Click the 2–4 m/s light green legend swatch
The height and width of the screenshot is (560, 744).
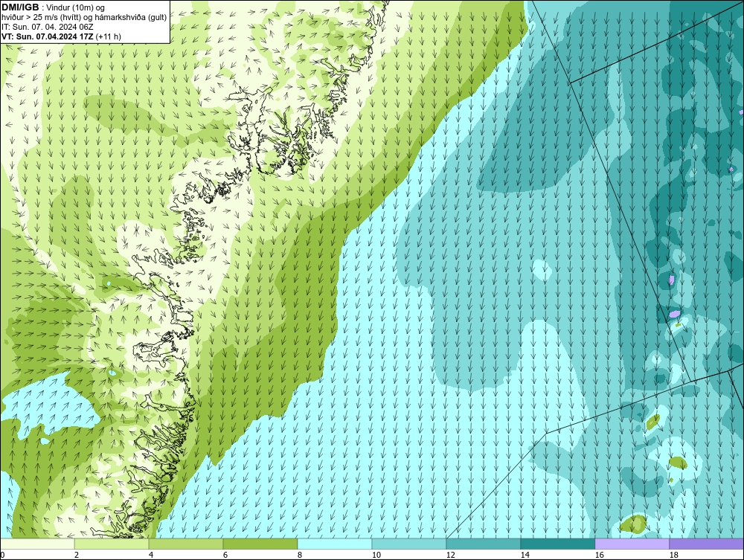tap(112, 544)
